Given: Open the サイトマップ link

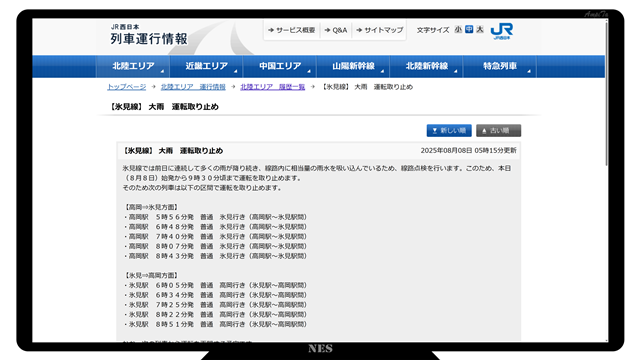Looking at the screenshot, I should tap(380, 30).
